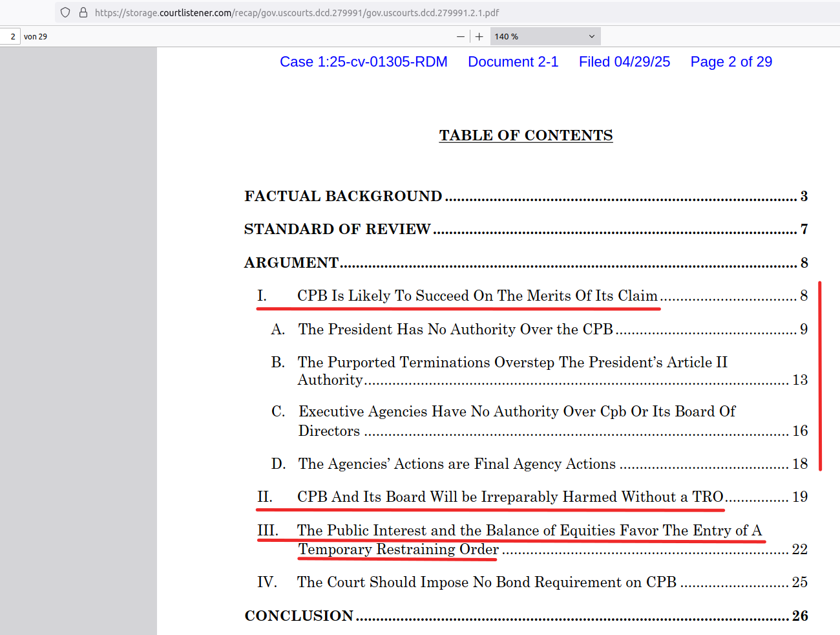840x635 pixels.
Task: Click the tracking protection shield icon
Action: [x=65, y=12]
